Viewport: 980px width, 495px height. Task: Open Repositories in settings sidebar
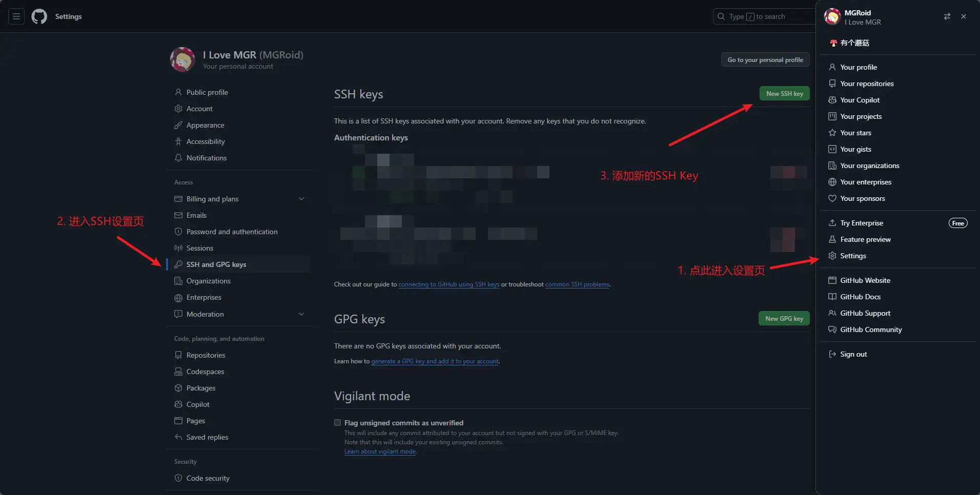tap(240, 355)
